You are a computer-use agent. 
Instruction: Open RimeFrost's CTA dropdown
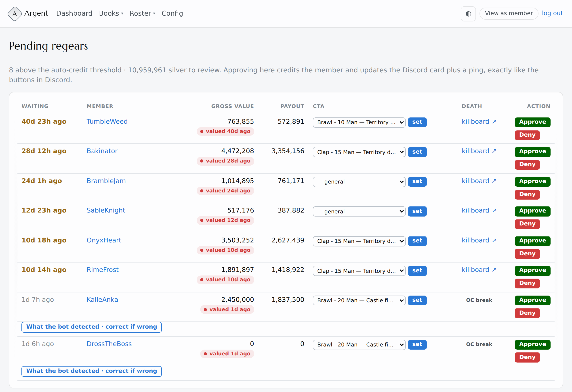[x=359, y=271]
